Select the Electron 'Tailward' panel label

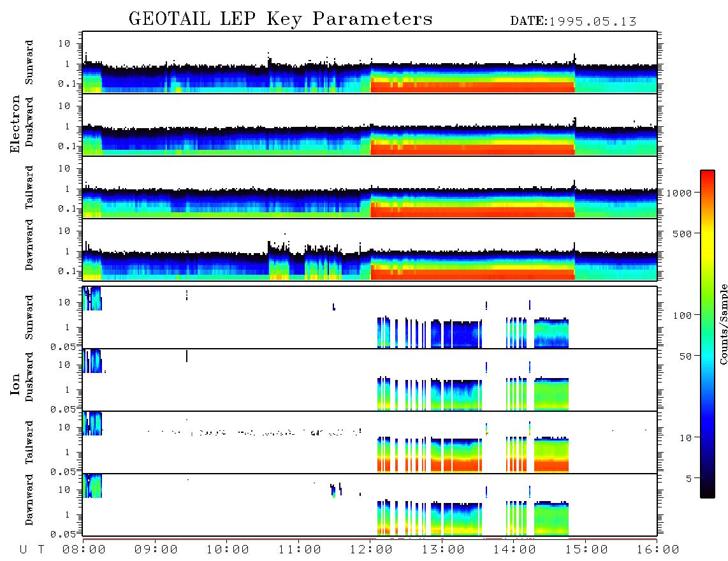pyautogui.click(x=29, y=187)
